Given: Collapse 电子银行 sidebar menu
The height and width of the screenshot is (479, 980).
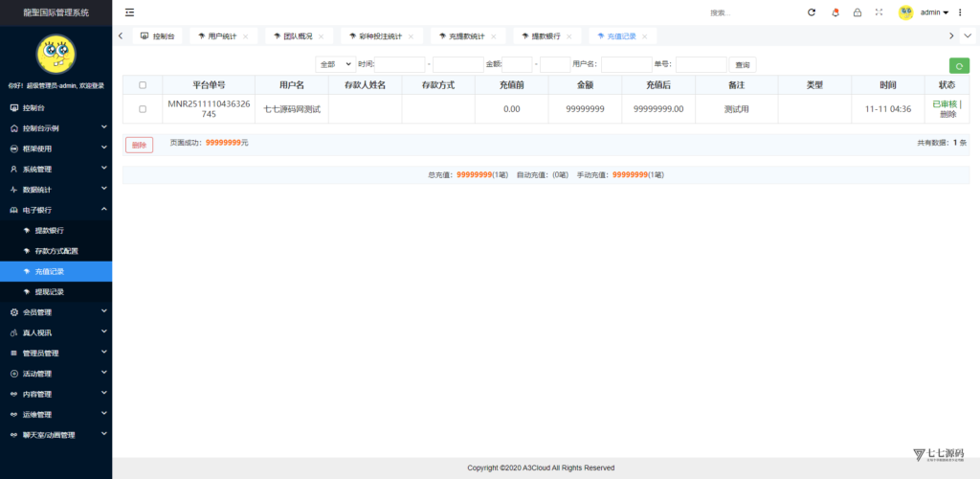Looking at the screenshot, I should [56, 210].
